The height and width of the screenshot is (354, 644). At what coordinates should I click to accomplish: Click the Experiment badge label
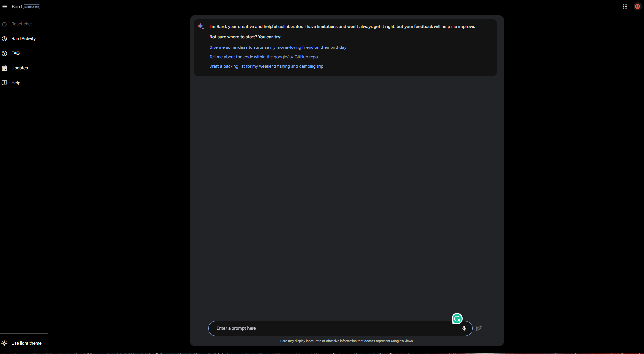coord(31,7)
